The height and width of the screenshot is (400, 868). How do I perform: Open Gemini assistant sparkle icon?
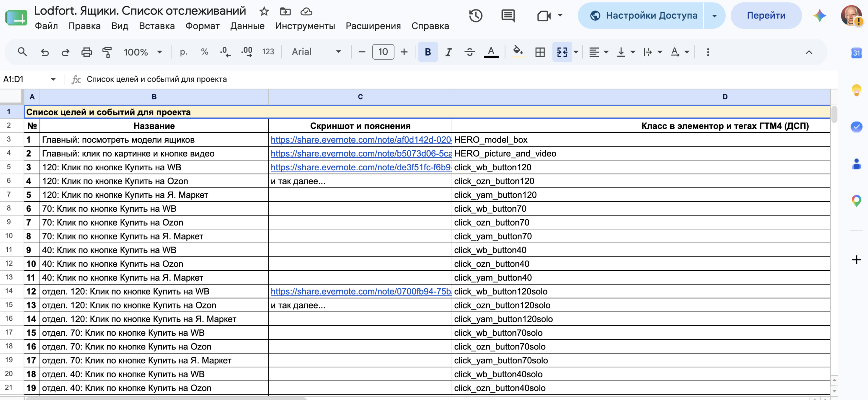coord(820,16)
